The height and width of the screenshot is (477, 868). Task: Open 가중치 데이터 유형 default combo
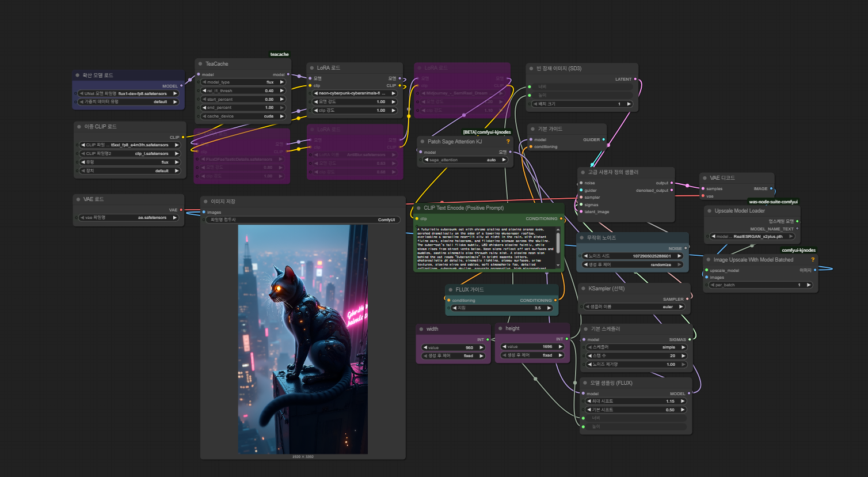tap(128, 101)
